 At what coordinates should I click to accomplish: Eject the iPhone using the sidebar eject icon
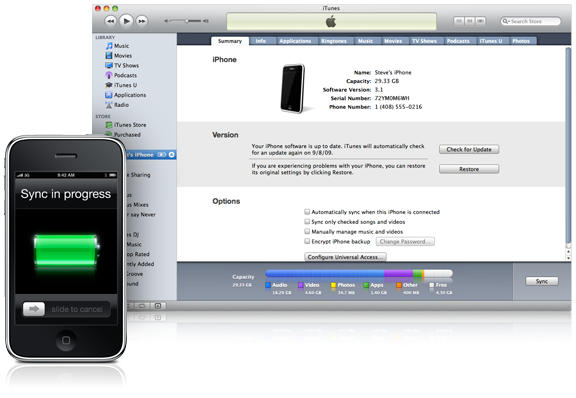pos(172,155)
